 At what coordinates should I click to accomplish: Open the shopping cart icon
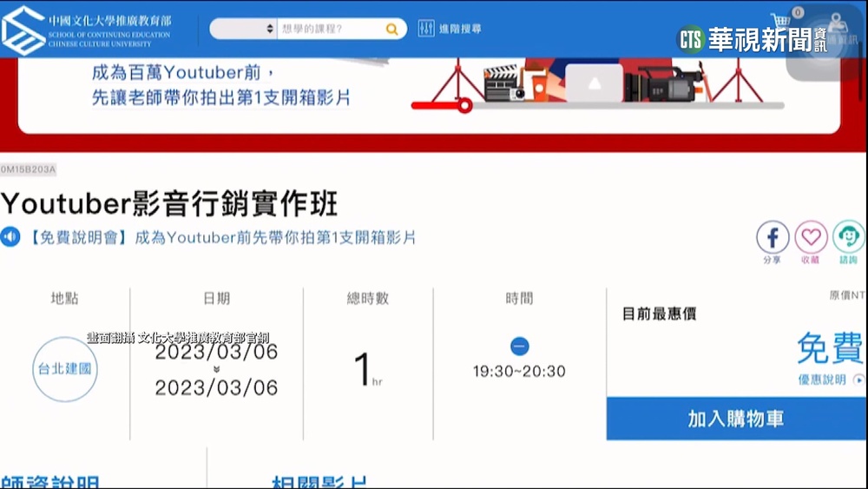point(780,21)
